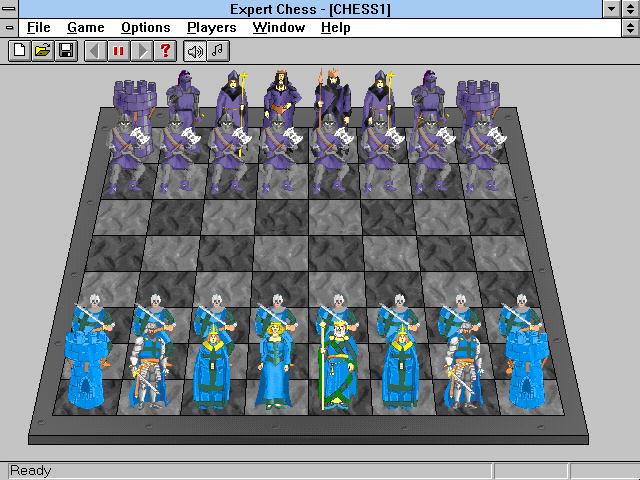Open the document control menu box beside File
The width and height of the screenshot is (640, 480).
pos(9,28)
